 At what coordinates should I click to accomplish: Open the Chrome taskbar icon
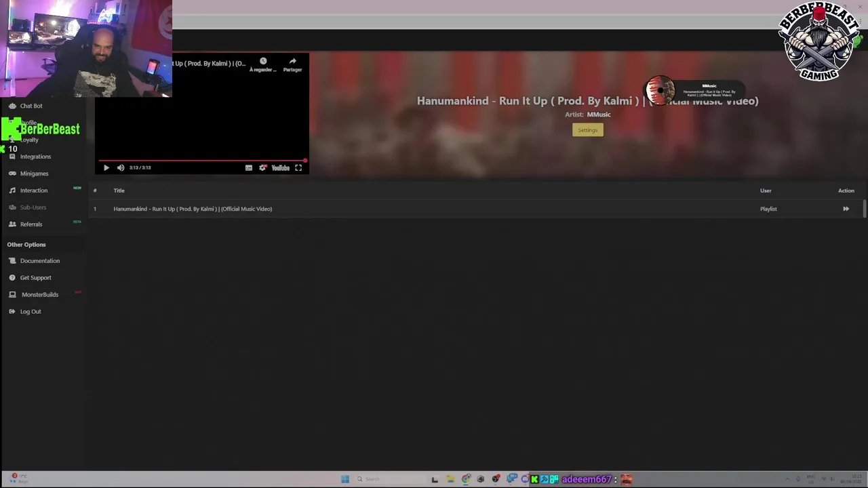click(466, 479)
